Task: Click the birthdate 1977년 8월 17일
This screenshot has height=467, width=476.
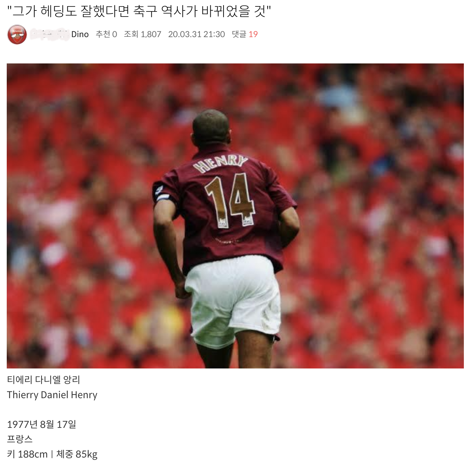Action: click(x=41, y=424)
